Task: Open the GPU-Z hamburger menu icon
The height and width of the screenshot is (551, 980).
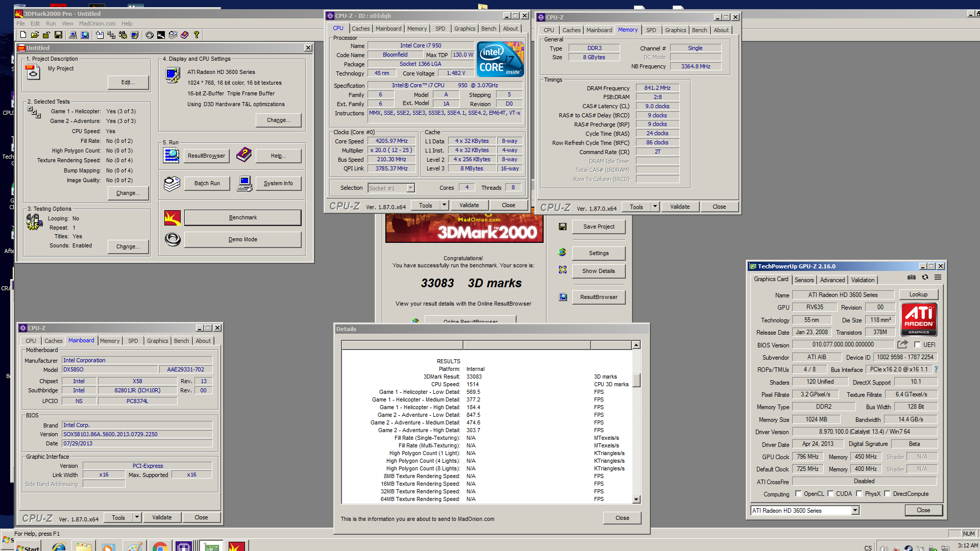Action: pos(938,277)
